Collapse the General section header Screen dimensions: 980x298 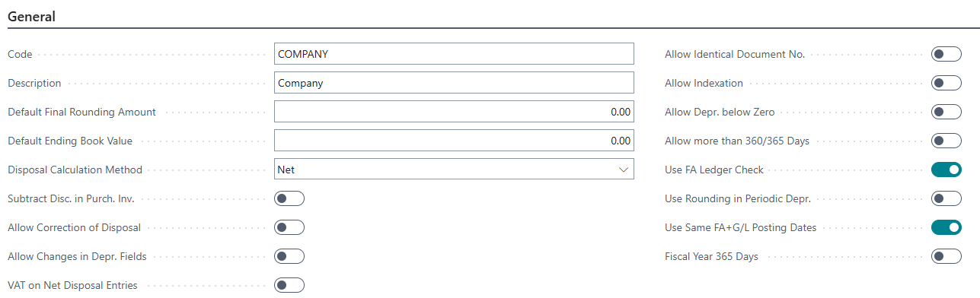32,16
